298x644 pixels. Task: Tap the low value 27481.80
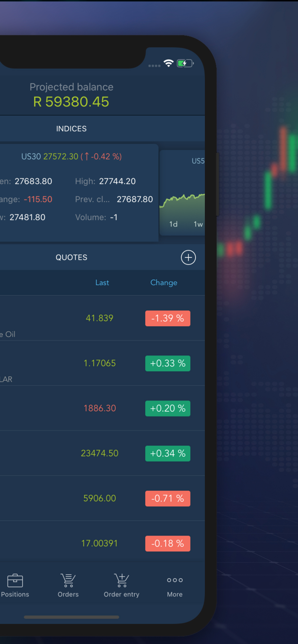[x=28, y=217]
